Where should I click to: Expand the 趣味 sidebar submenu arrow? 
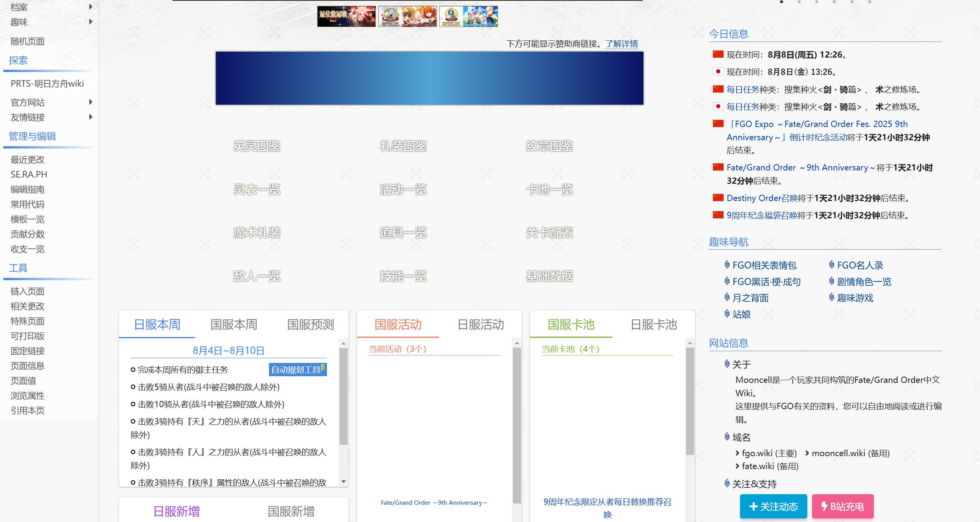[91, 22]
